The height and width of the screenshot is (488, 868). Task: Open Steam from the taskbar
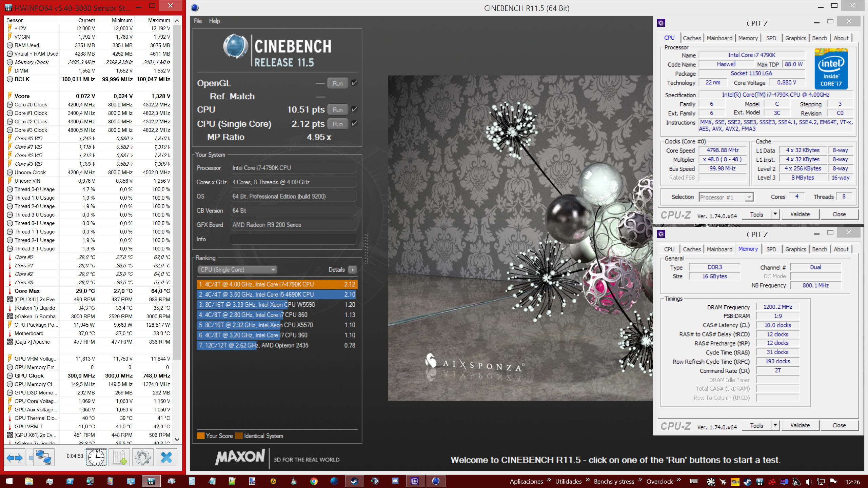[355, 481]
